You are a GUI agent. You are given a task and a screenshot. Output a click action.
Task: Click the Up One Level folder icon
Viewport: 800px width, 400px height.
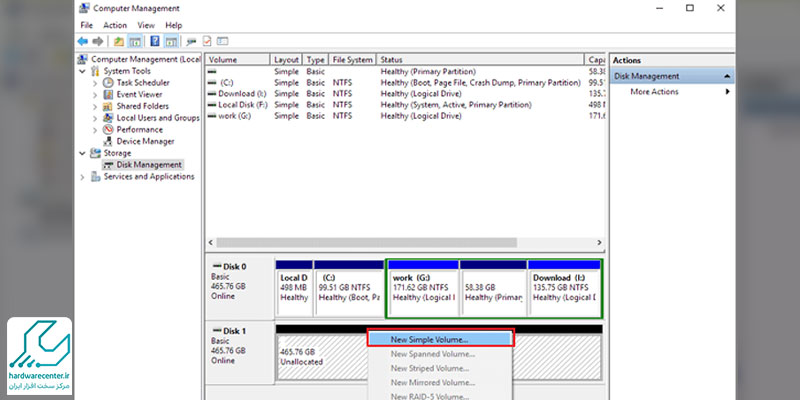pyautogui.click(x=119, y=41)
